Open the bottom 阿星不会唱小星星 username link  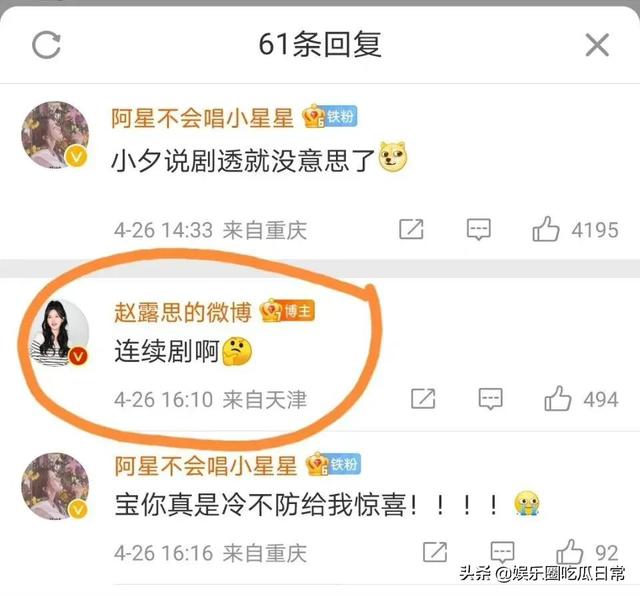pyautogui.click(x=206, y=466)
